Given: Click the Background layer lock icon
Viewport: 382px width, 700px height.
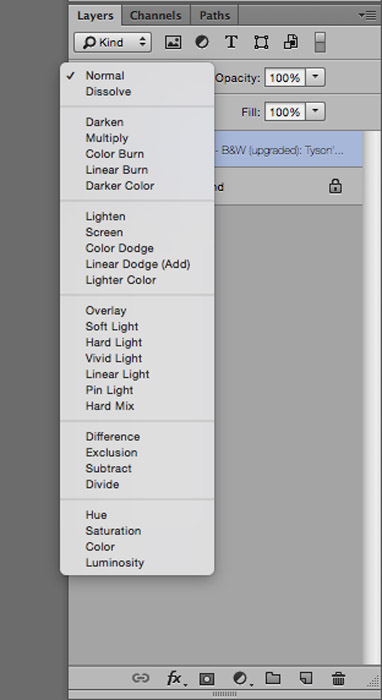Looking at the screenshot, I should [335, 187].
